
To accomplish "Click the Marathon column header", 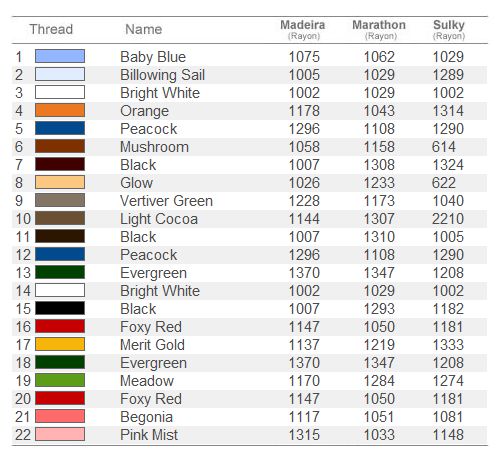I will (x=379, y=29).
